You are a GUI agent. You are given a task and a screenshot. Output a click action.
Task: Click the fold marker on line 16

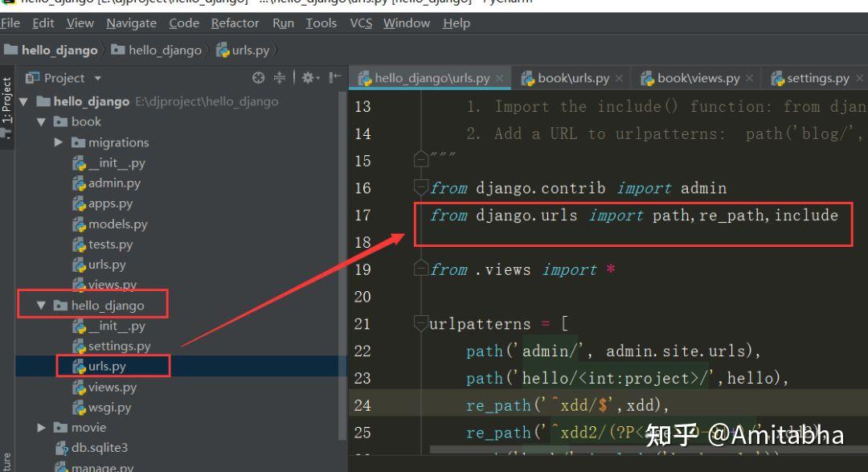point(420,188)
